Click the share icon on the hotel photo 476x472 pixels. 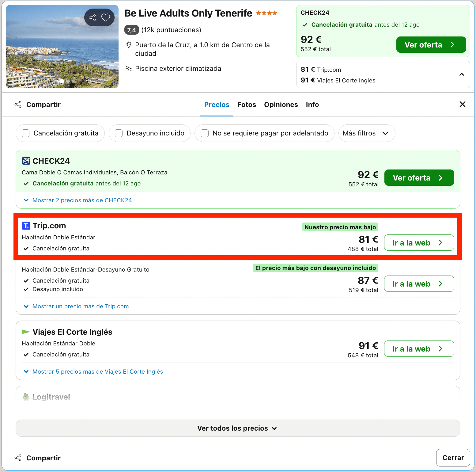[92, 17]
